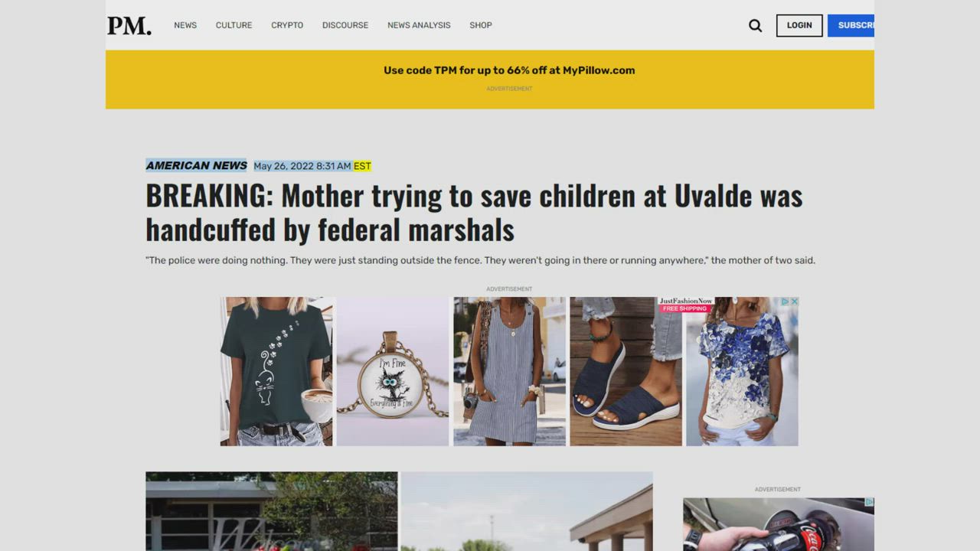Open the News menu item
Image resolution: width=980 pixels, height=551 pixels.
point(185,25)
